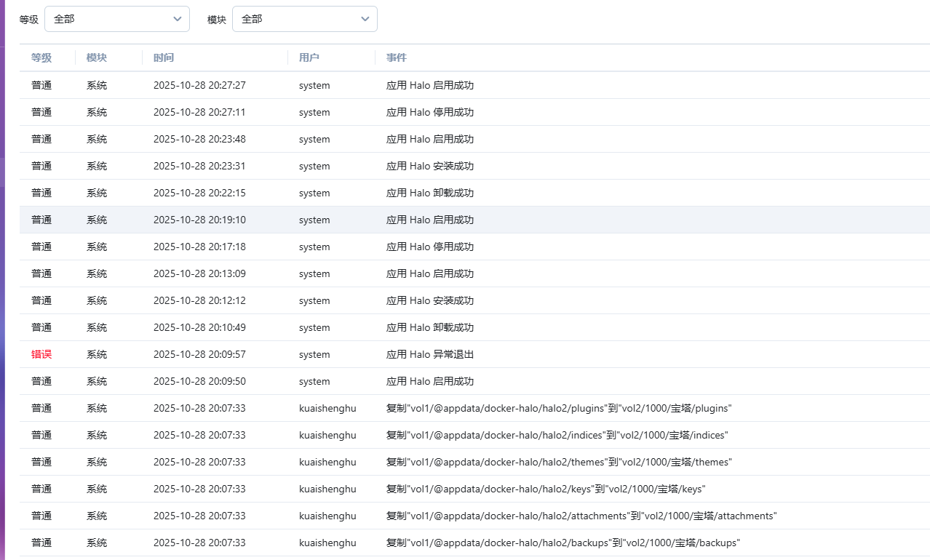This screenshot has width=930, height=560.
Task: Click the 用户 column header
Action: coord(309,57)
